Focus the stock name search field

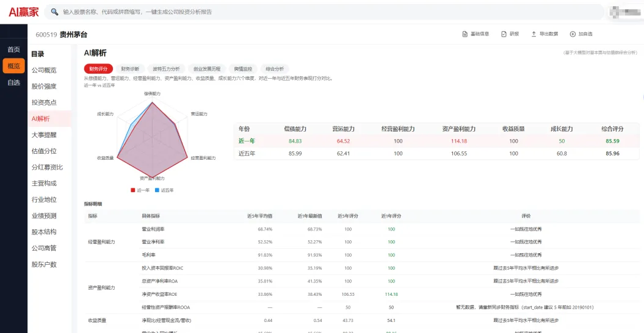(325, 12)
